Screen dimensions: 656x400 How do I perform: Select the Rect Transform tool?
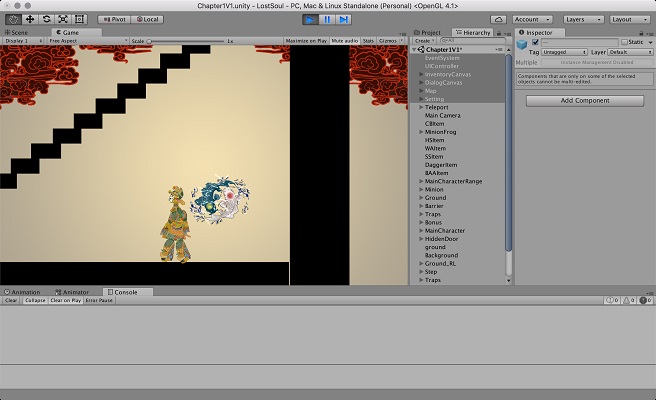[79, 19]
